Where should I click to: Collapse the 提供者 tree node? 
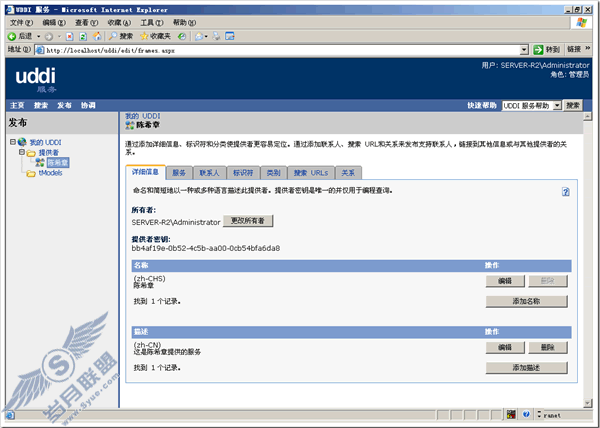tap(22, 152)
